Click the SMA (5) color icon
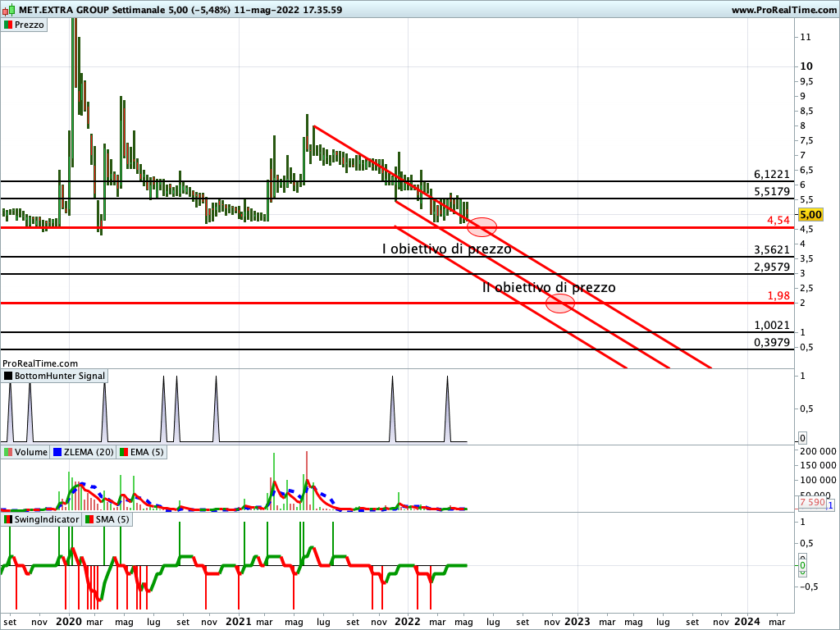This screenshot has height=630, width=840. point(89,519)
